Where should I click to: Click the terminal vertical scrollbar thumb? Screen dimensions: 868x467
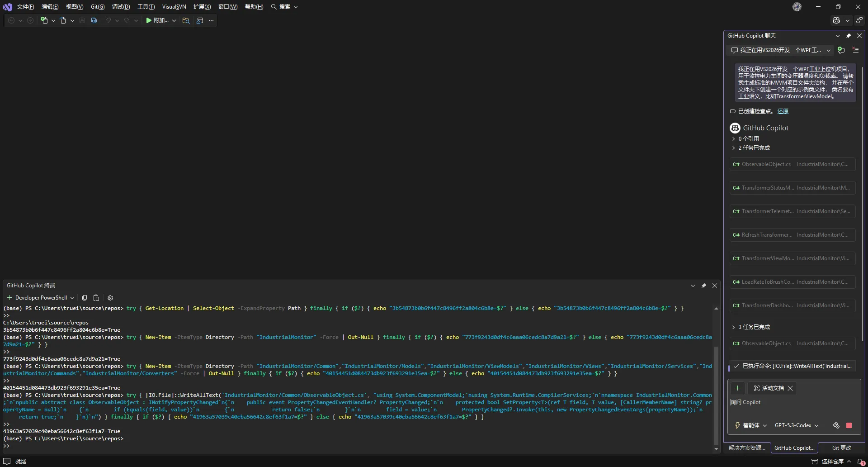[x=716, y=396]
